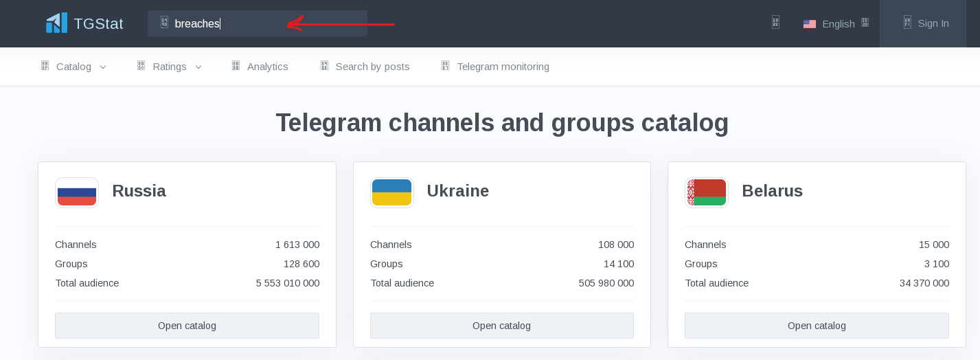The height and width of the screenshot is (360, 980).
Task: Click Ukraine groups count 14 100
Action: coord(619,264)
